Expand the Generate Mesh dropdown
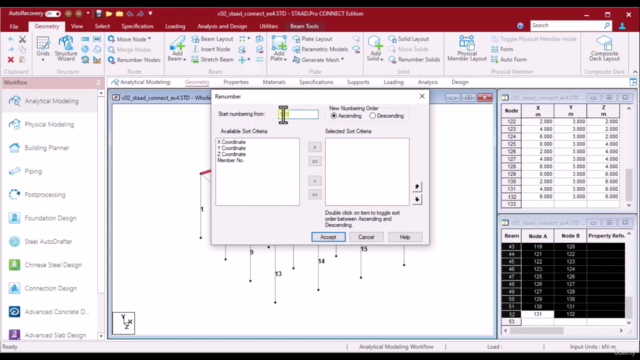640x360 pixels. pos(342,60)
